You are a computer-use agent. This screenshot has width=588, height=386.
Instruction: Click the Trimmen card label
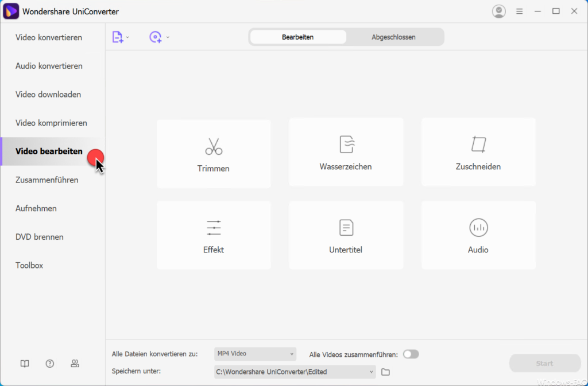214,169
